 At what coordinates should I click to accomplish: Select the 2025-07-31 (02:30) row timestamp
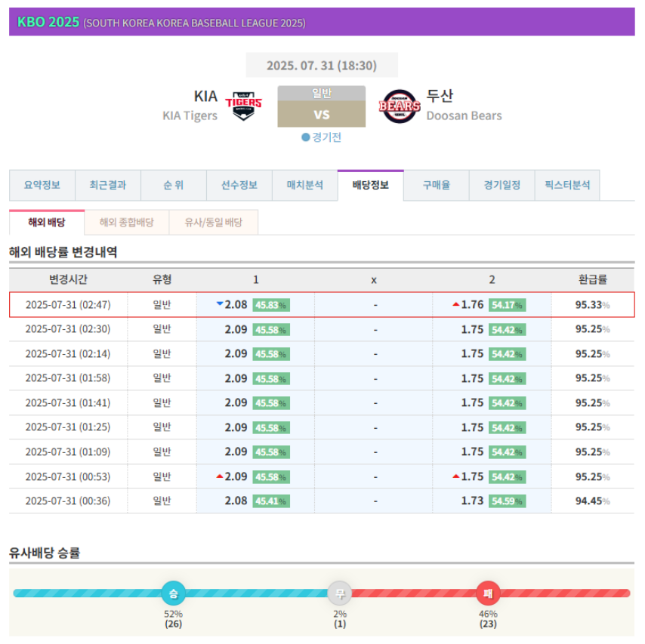coord(68,329)
